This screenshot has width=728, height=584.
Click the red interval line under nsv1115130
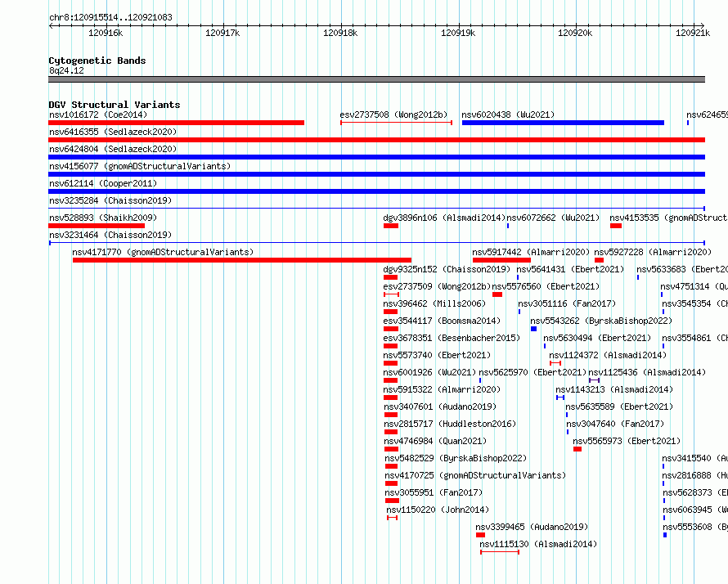tap(500, 552)
